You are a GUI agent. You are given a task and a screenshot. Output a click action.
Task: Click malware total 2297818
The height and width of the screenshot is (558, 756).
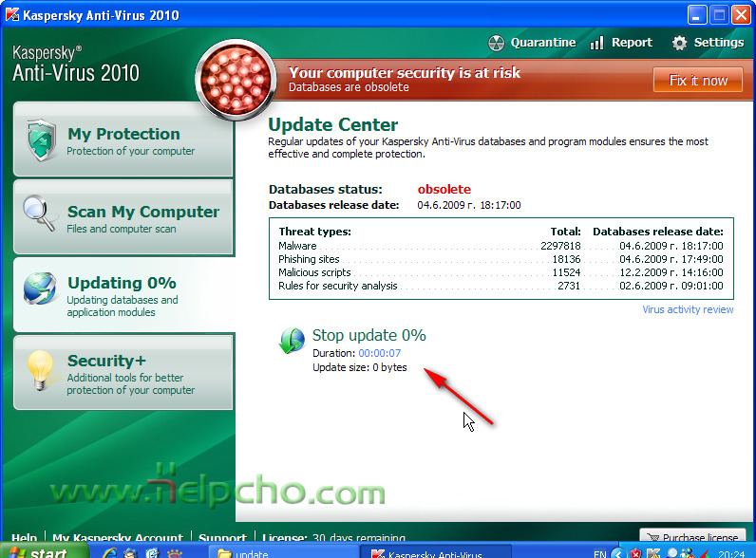coord(560,246)
